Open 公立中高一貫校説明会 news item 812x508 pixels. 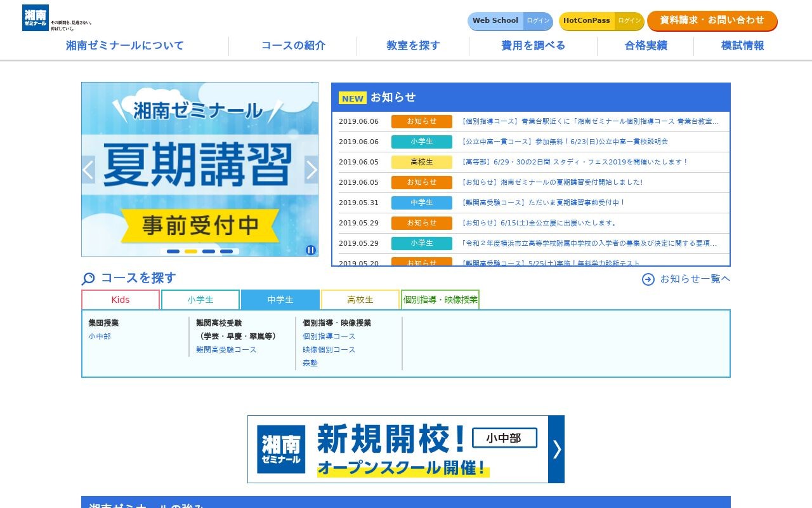coord(565,142)
